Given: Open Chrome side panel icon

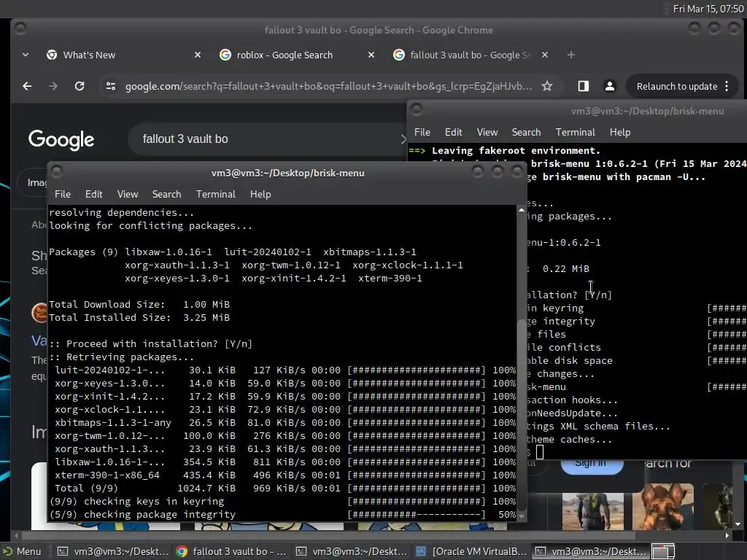Looking at the screenshot, I should [583, 86].
